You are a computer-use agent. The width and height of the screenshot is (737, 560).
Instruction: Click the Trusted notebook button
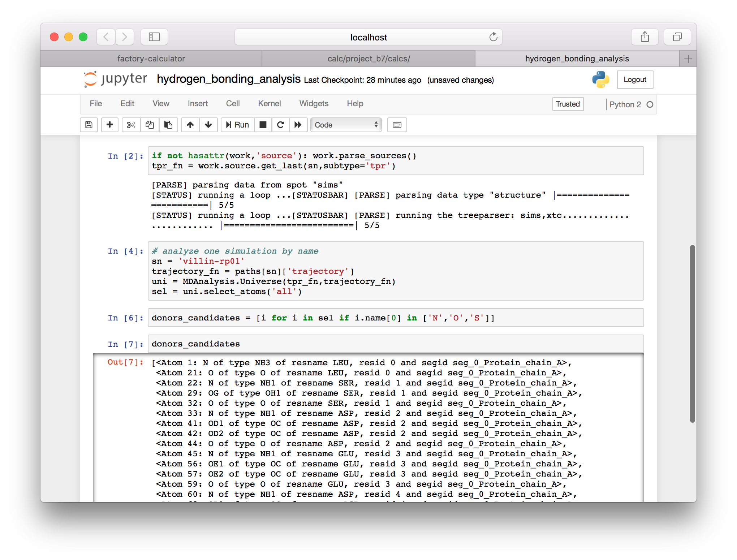(x=568, y=104)
